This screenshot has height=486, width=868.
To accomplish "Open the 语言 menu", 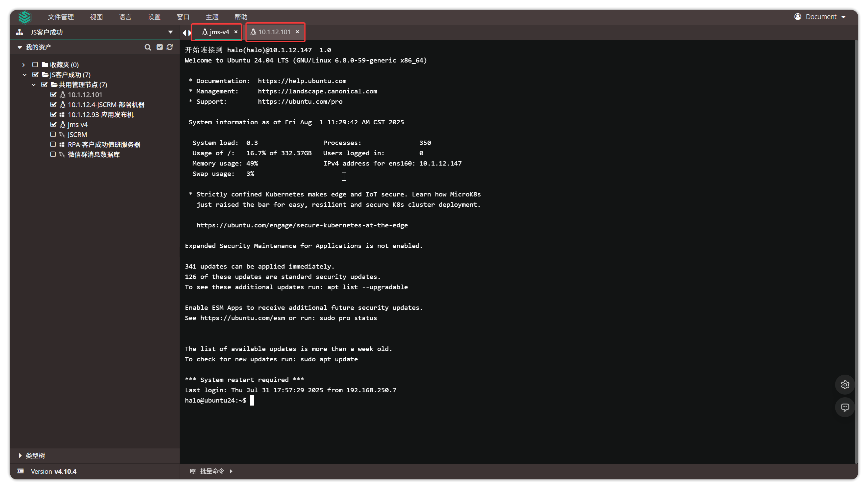I will (x=125, y=17).
